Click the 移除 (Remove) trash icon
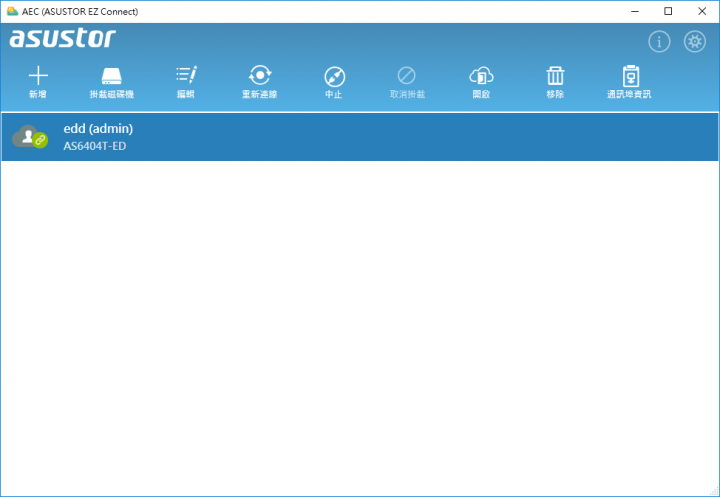The width and height of the screenshot is (720, 497). [555, 76]
